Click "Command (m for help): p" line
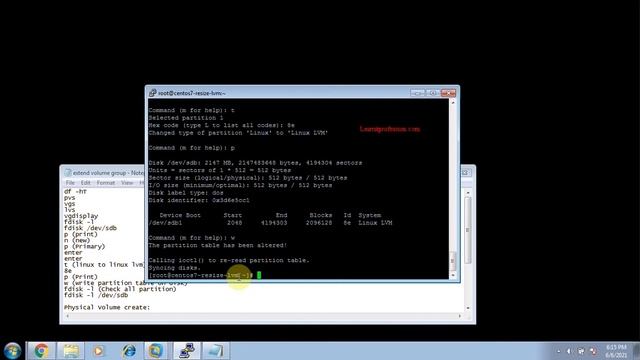The width and height of the screenshot is (640, 360). 191,148
